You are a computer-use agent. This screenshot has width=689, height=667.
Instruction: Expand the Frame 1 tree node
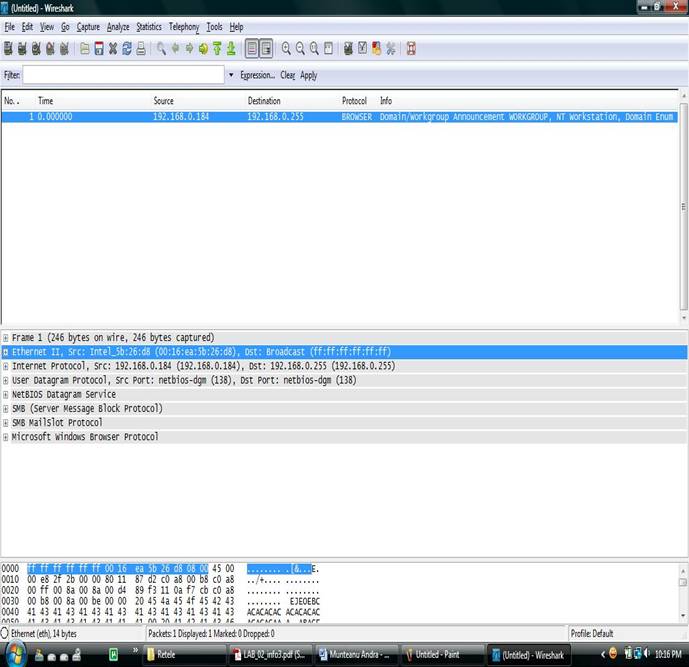(x=6, y=338)
